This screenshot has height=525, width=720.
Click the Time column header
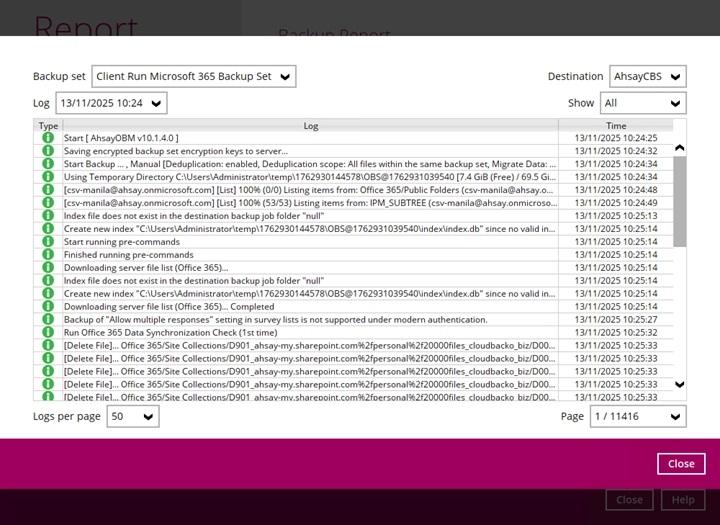pyautogui.click(x=616, y=126)
